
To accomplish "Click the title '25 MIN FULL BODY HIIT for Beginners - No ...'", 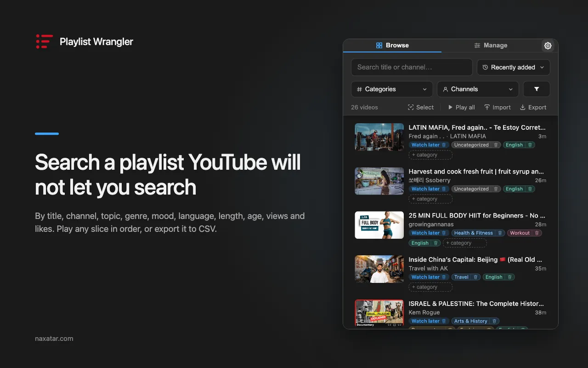I will tap(477, 216).
